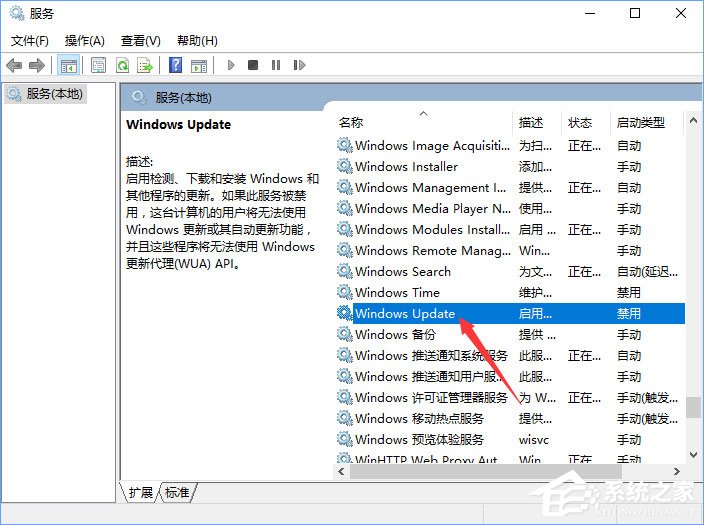Open the 查看(V) menu

141,41
